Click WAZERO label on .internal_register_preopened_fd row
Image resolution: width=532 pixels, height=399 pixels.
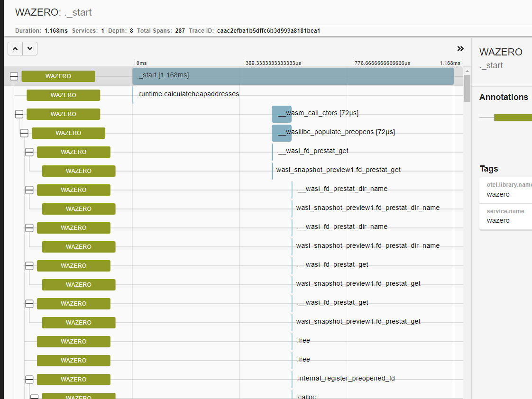coord(73,380)
